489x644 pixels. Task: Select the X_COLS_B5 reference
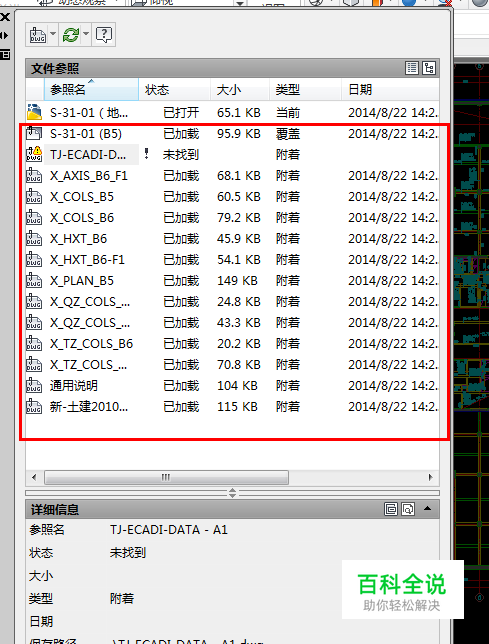point(232,197)
